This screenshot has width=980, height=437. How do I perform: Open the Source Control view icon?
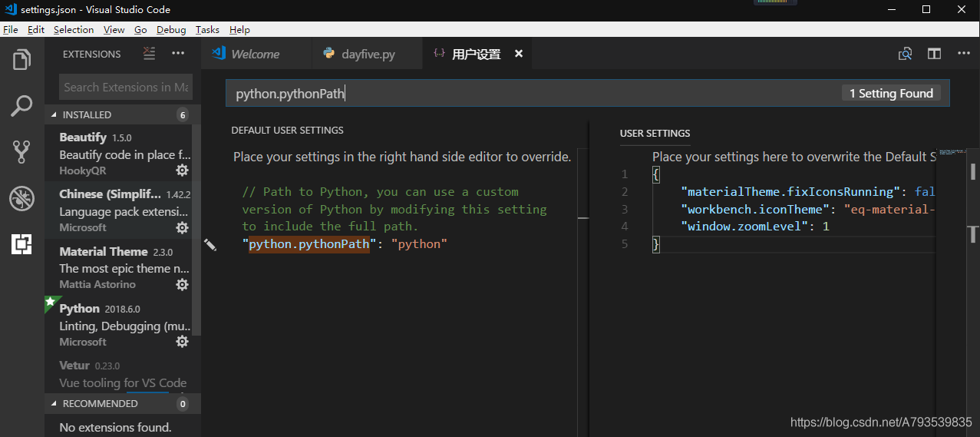coord(21,152)
